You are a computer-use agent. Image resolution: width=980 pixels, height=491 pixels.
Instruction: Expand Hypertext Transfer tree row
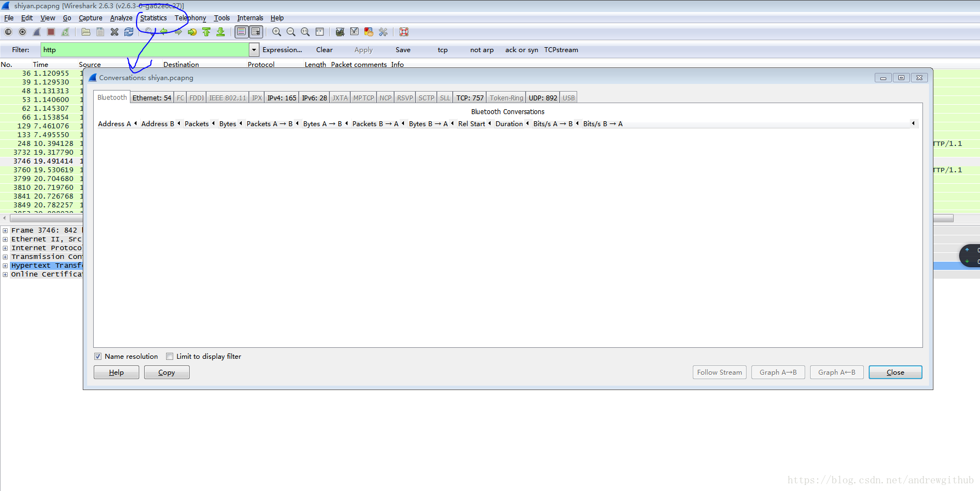pyautogui.click(x=5, y=266)
